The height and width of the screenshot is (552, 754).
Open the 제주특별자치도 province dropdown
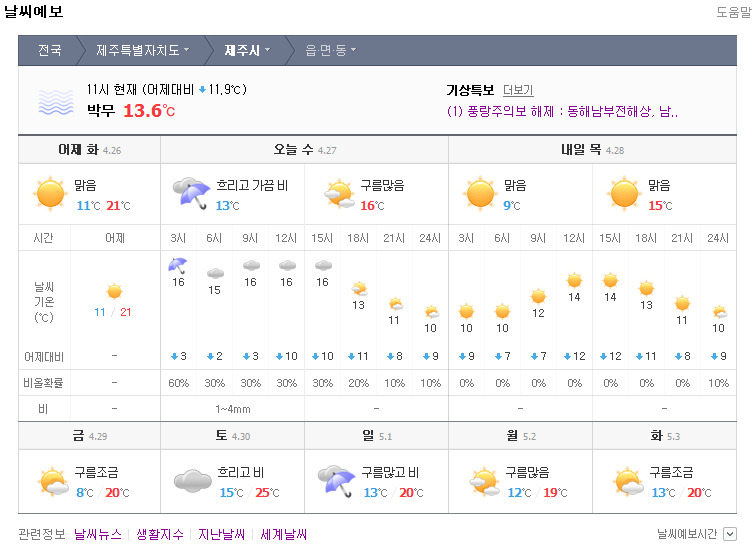point(142,50)
